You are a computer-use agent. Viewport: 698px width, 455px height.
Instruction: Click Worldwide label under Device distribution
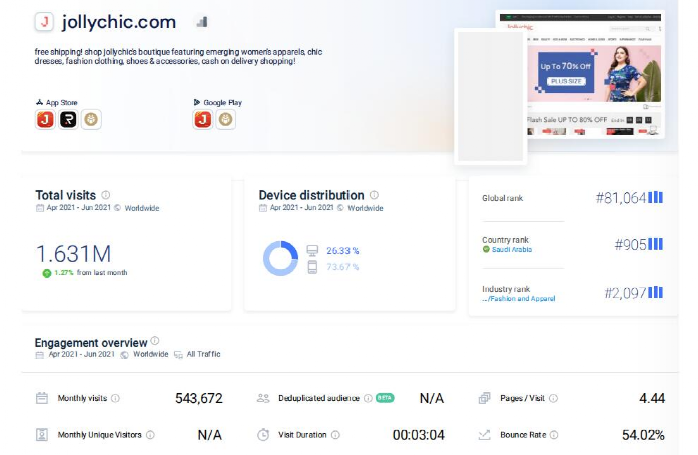click(x=365, y=208)
